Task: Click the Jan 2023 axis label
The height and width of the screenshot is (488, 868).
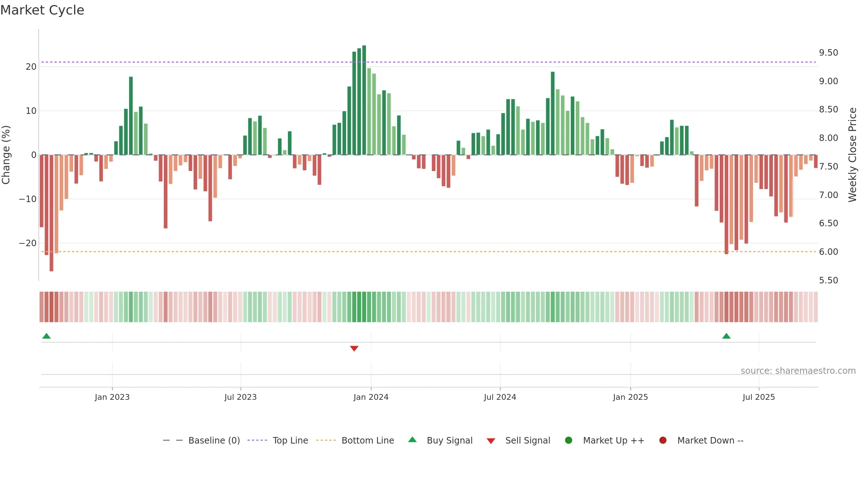Action: pyautogui.click(x=112, y=397)
